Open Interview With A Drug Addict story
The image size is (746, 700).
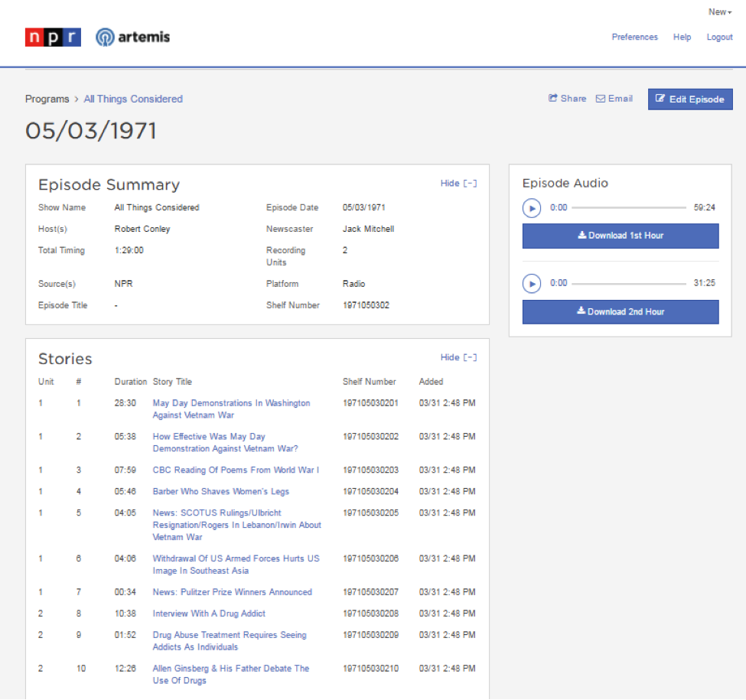[209, 614]
